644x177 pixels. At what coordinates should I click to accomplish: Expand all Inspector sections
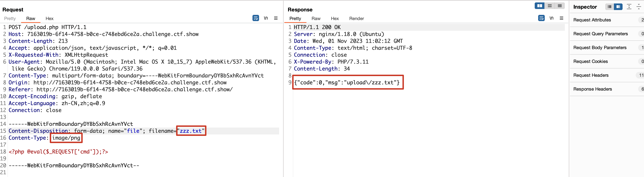click(629, 7)
